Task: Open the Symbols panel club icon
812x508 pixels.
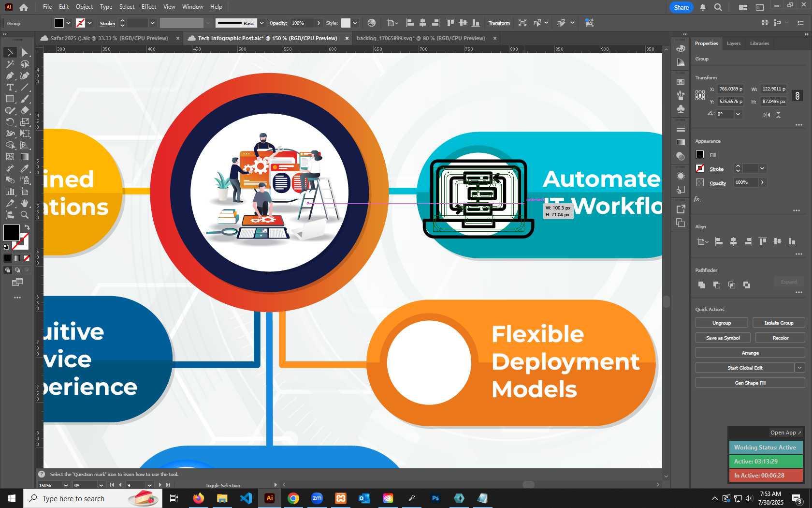Action: point(681,109)
